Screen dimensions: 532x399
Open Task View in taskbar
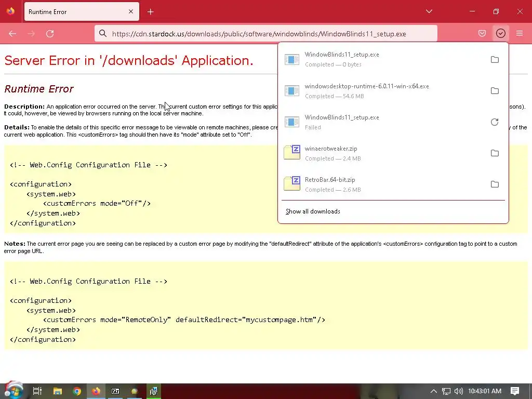(x=37, y=391)
